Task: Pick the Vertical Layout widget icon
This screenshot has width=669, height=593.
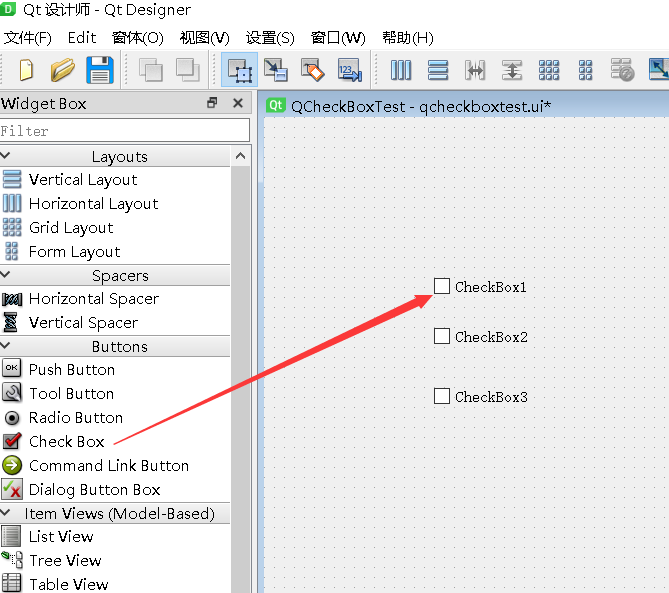Action: click(12, 179)
